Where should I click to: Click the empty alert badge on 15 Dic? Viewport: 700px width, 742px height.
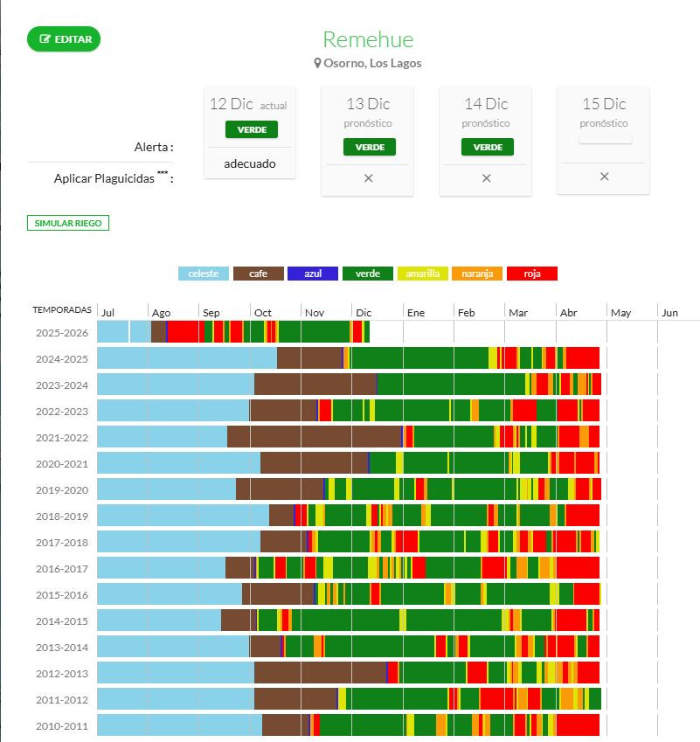[605, 138]
